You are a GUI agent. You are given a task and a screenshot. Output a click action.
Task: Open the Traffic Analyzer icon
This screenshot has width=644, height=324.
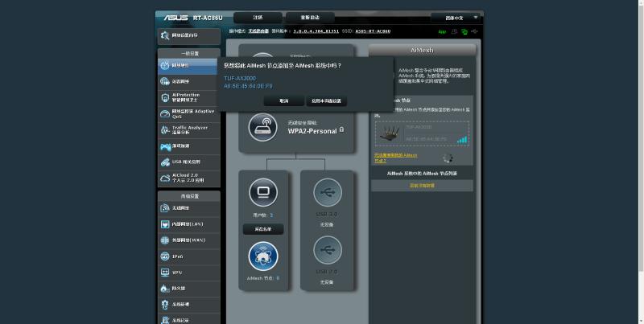[165, 130]
